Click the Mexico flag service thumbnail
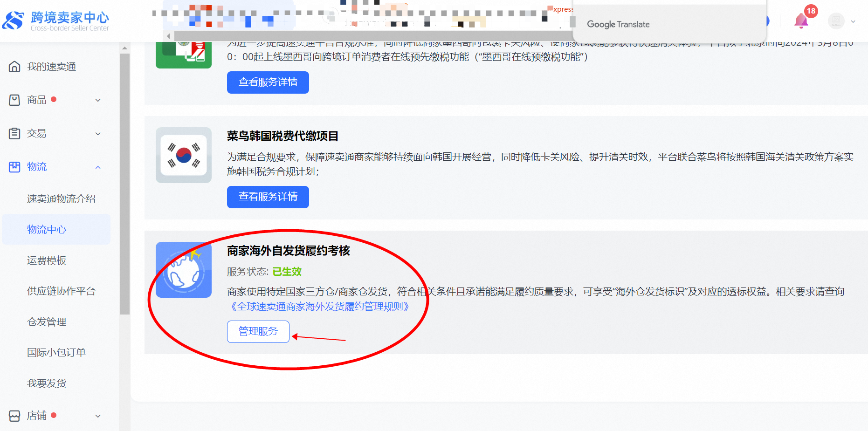The image size is (868, 431). tap(184, 55)
